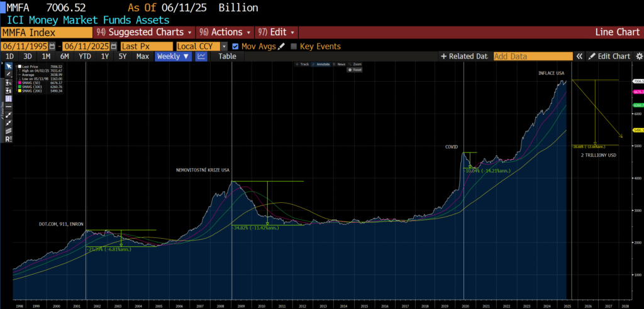Click the start date 06/11/1995 field
The image size is (644, 309).
(25, 46)
